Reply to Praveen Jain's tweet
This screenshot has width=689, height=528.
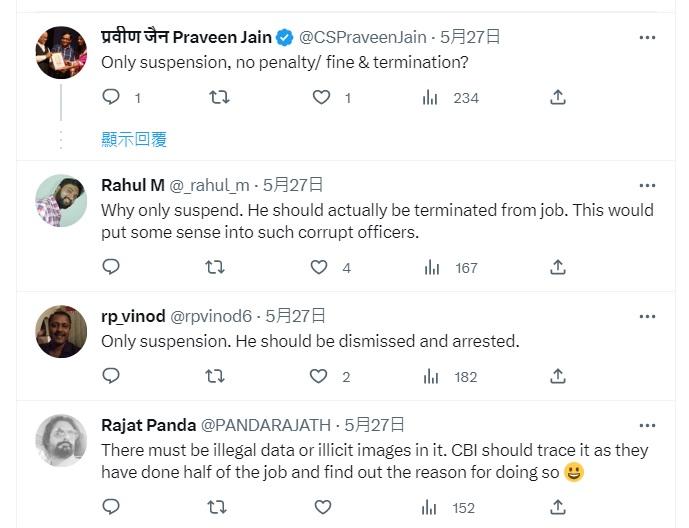point(111,97)
